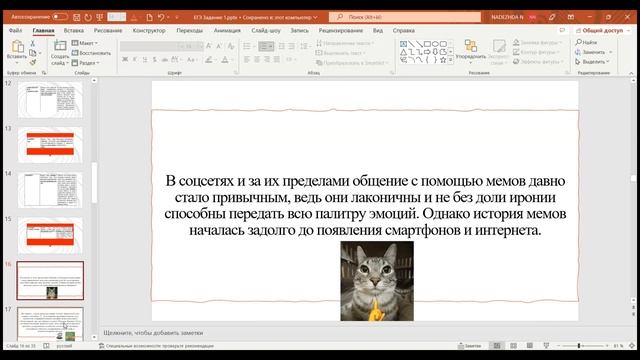Click the Найти search button

[x=586, y=42]
